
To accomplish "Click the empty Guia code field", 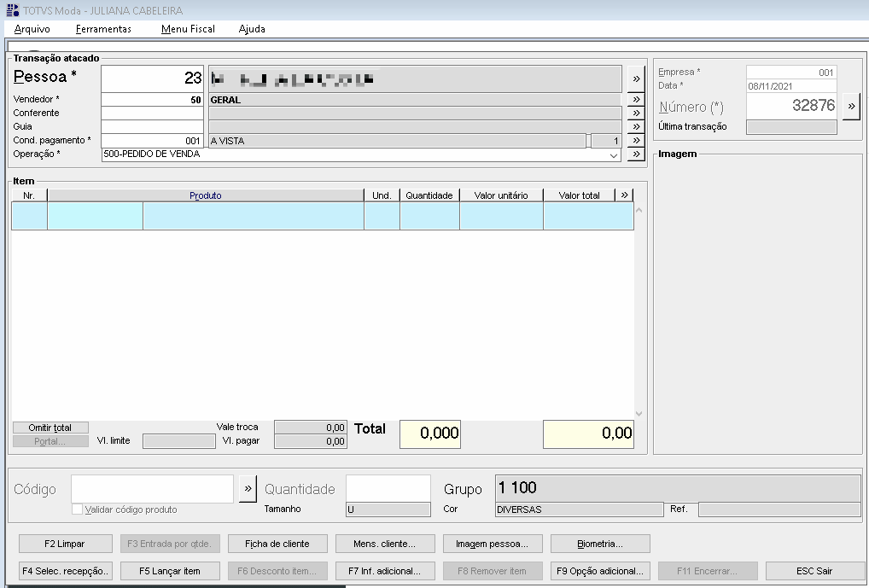I will tap(153, 127).
